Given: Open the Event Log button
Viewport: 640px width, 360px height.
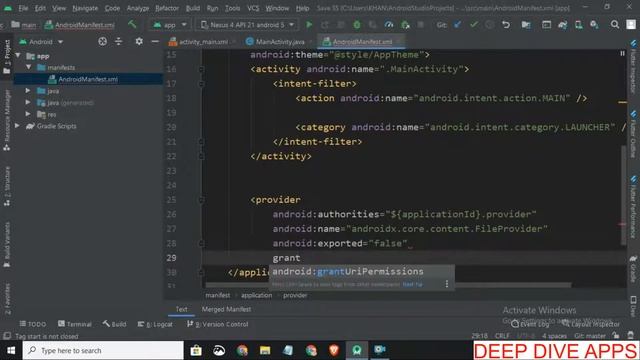Looking at the screenshot, I should point(530,324).
